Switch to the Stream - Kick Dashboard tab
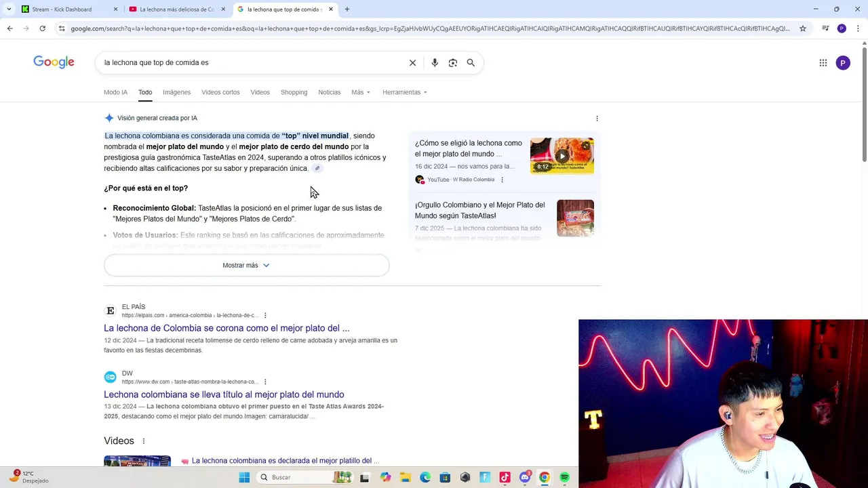Image resolution: width=868 pixels, height=488 pixels. point(61,9)
